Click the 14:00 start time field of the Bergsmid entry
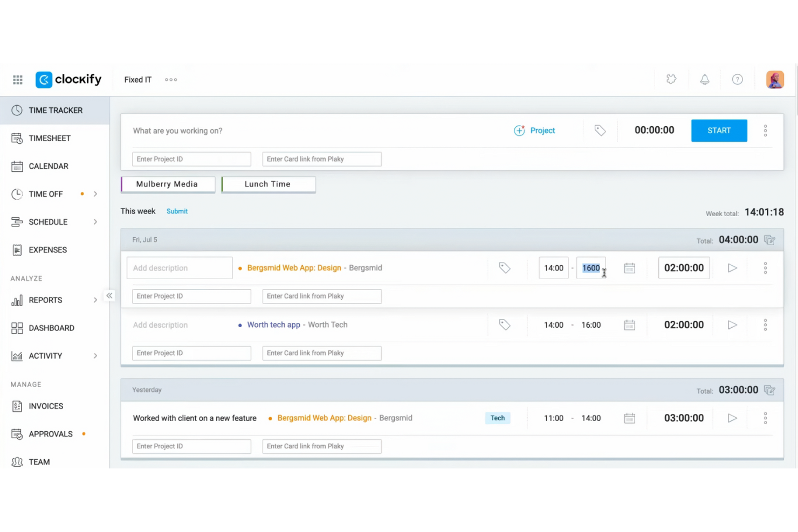Image resolution: width=798 pixels, height=532 pixels. coord(554,268)
